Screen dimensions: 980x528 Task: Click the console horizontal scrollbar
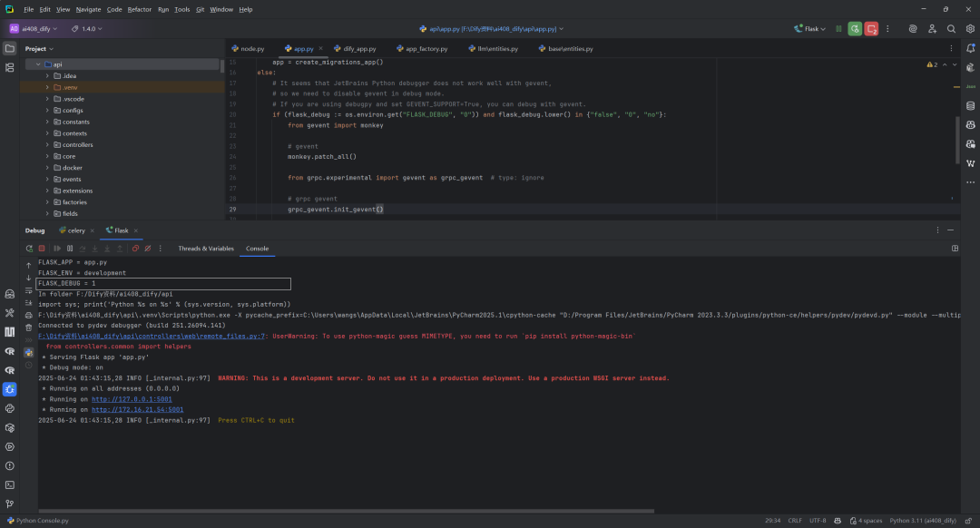pyautogui.click(x=347, y=511)
